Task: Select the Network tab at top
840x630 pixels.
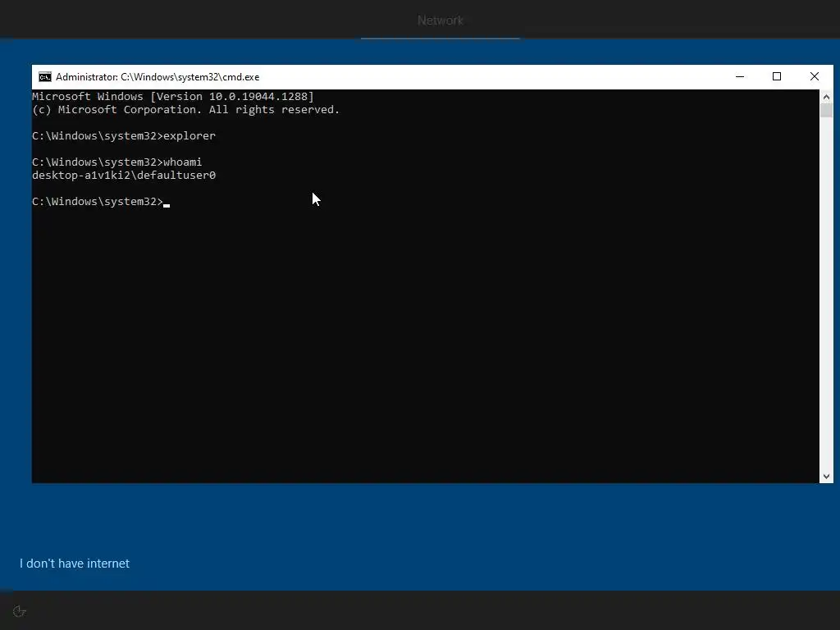Action: coord(441,21)
